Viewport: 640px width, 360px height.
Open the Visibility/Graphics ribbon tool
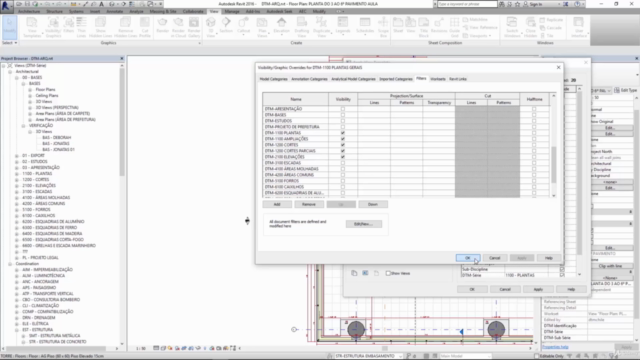(x=53, y=27)
